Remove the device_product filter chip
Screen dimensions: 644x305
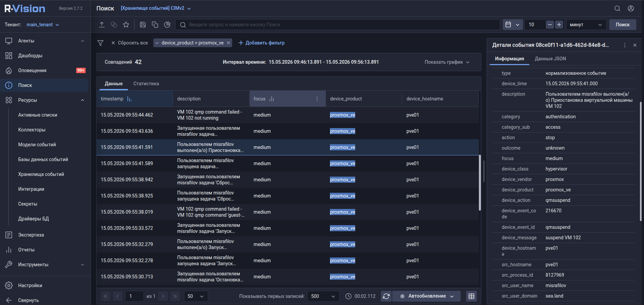pyautogui.click(x=228, y=43)
